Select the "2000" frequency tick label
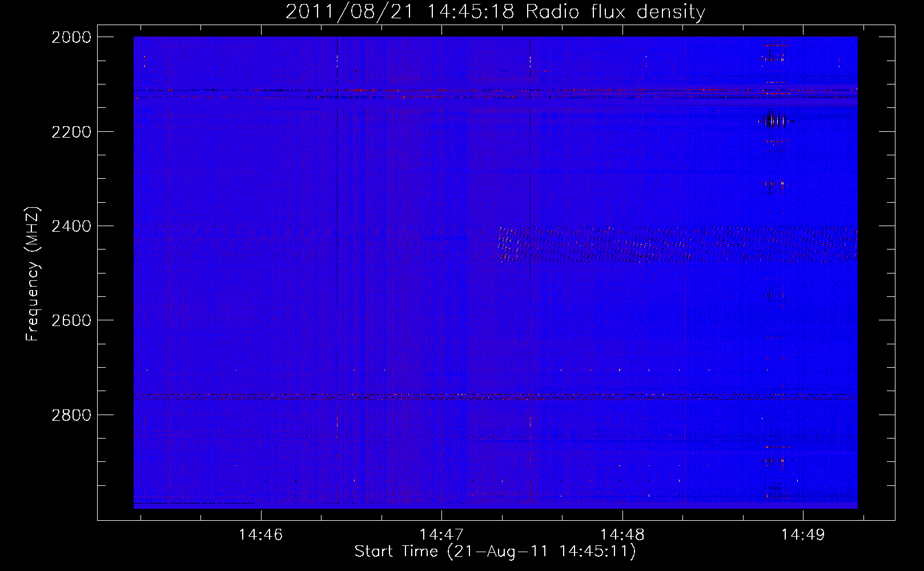Image resolution: width=924 pixels, height=571 pixels. (71, 37)
